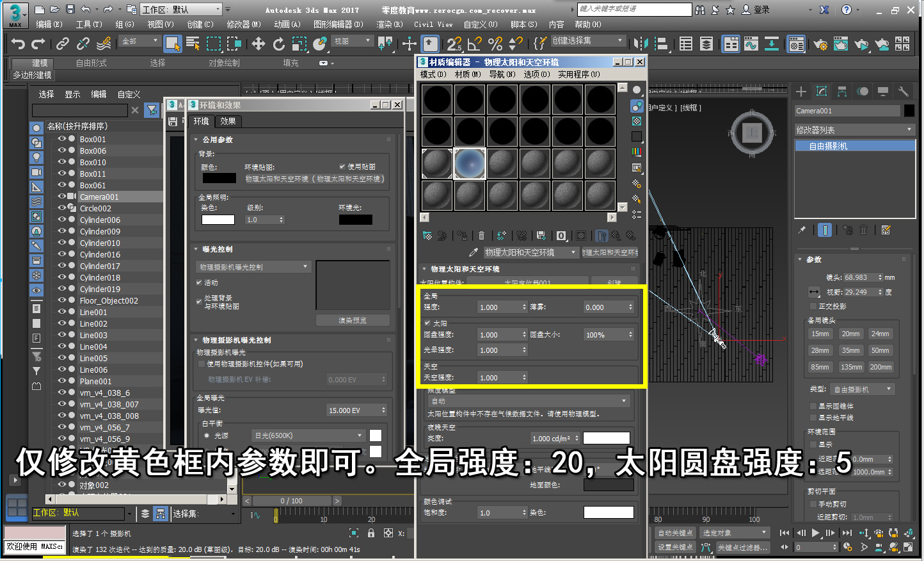Screen dimensions: 924x561
Task: Open camera Type Free Camera dropdown
Action: (x=863, y=389)
